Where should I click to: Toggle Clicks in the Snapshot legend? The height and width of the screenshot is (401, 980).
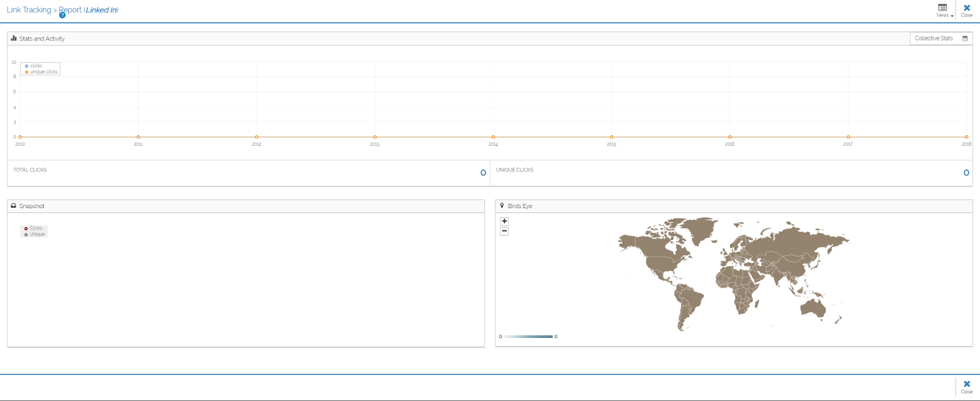[34, 228]
